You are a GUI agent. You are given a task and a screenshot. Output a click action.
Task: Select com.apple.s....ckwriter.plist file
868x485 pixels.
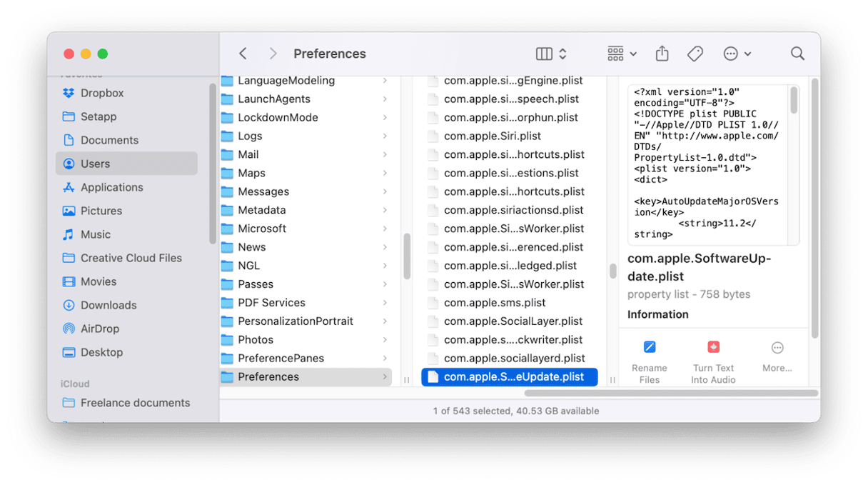(x=510, y=340)
